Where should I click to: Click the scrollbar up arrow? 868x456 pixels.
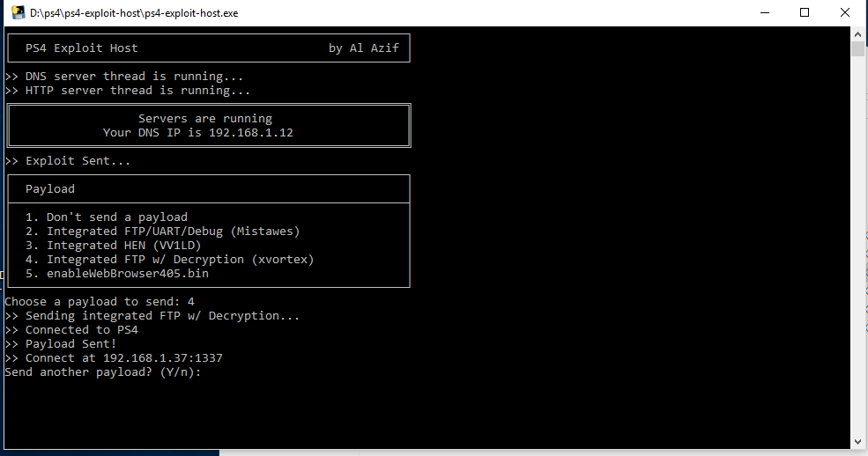(x=857, y=33)
